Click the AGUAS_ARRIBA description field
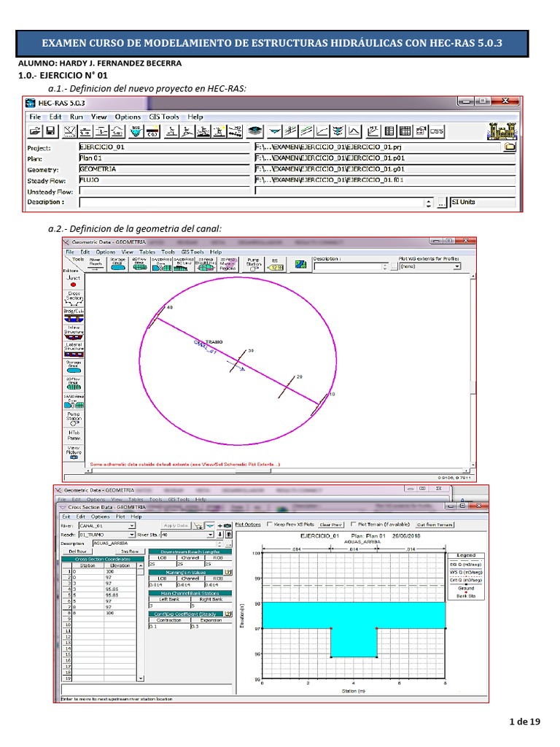Viewport: 560px width, 747px height. pos(155,543)
